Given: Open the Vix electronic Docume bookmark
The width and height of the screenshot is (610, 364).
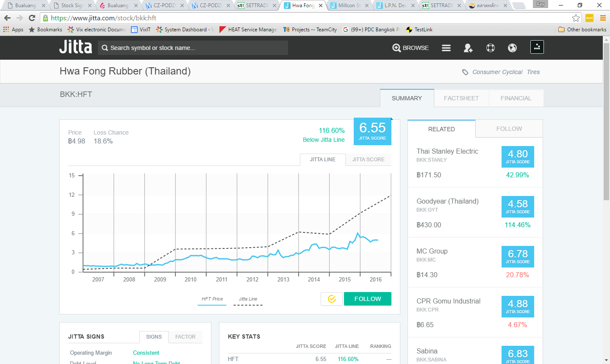Looking at the screenshot, I should pyautogui.click(x=96, y=30).
